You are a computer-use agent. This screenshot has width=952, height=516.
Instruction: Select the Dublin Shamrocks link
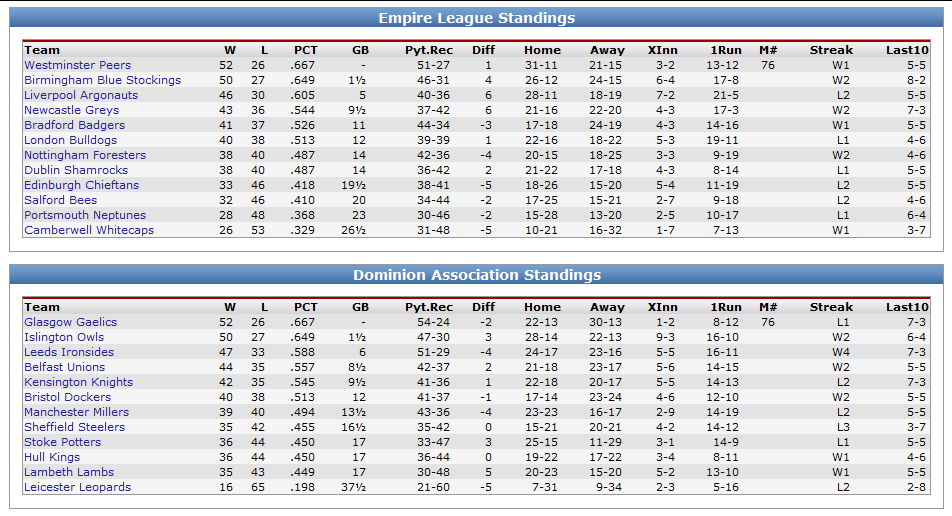pos(76,170)
